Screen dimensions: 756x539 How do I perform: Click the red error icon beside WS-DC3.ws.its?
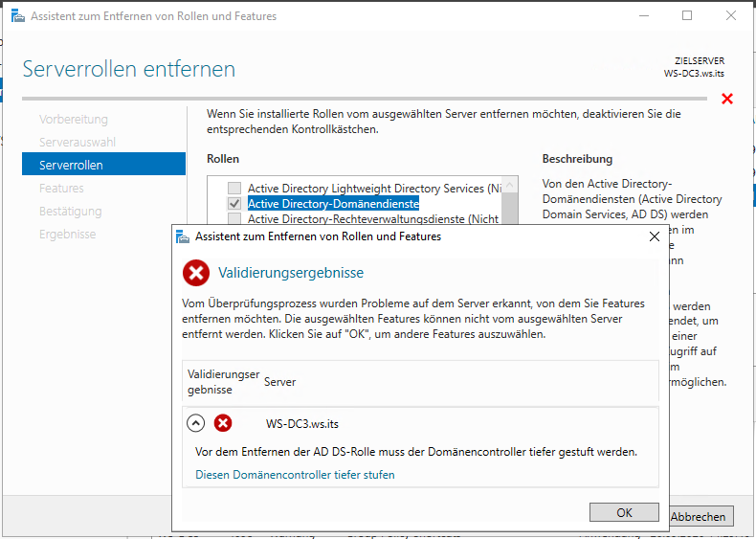click(223, 423)
